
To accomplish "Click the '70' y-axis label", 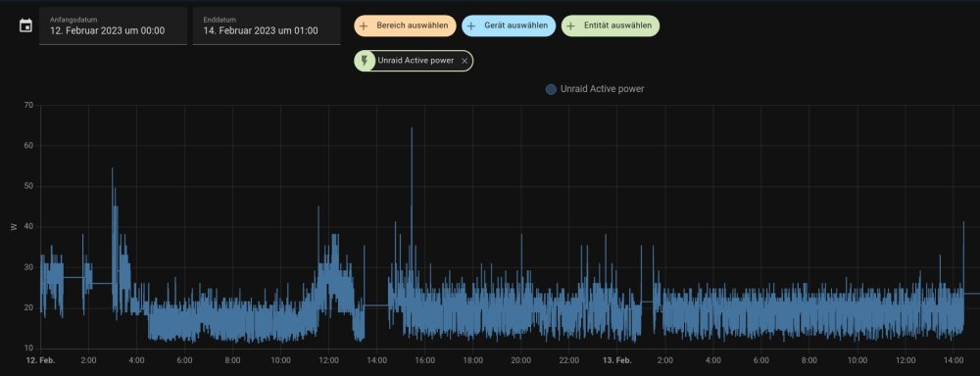I will 28,105.
